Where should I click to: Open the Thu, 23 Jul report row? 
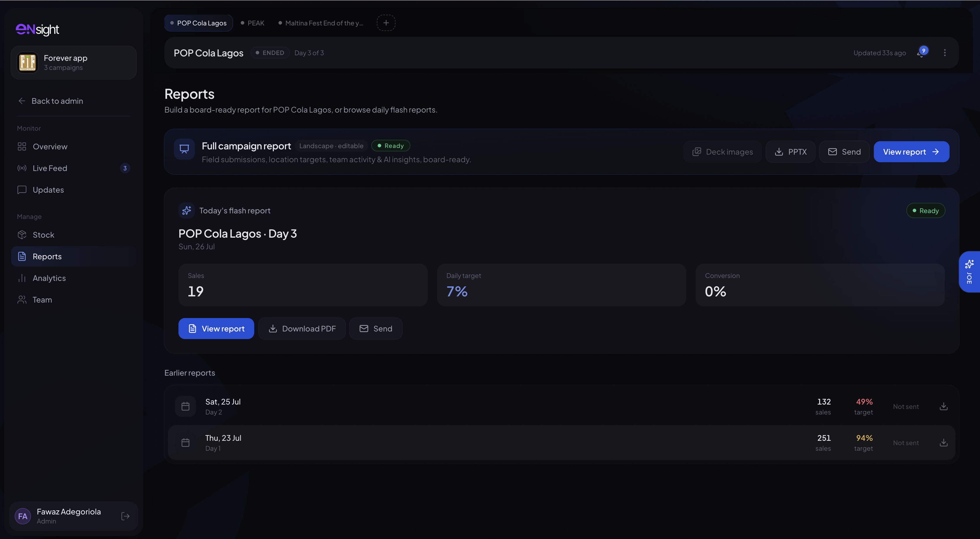coord(561,443)
